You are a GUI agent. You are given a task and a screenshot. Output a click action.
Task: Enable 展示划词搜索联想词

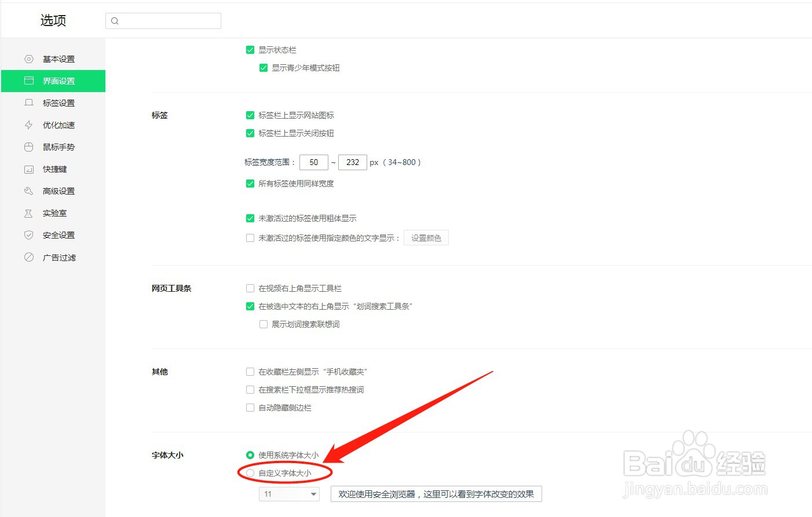click(264, 324)
